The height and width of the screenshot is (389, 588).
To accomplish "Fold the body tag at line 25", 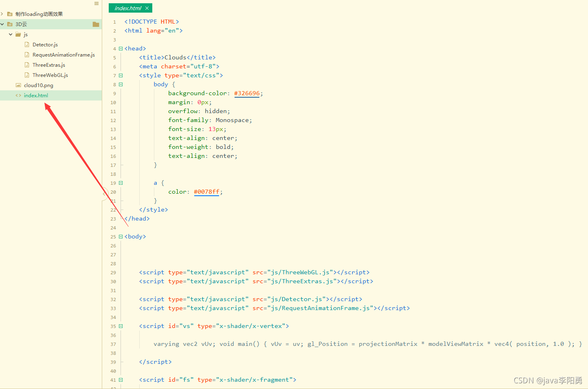I will pyautogui.click(x=121, y=236).
